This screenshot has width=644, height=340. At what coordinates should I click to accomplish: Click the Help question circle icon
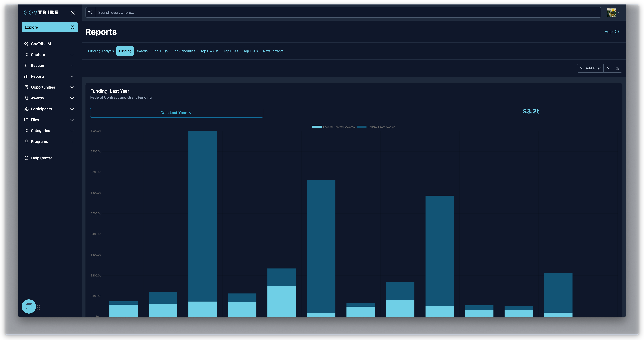[617, 32]
